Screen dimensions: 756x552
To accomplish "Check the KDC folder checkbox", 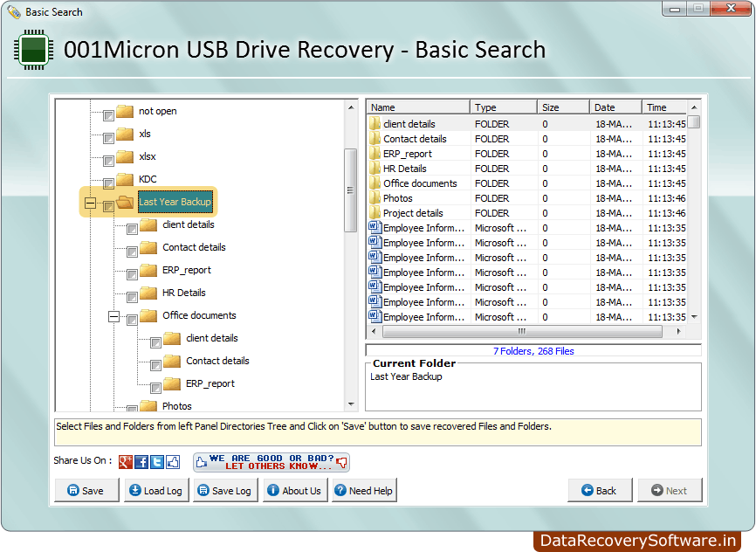I will [x=108, y=183].
